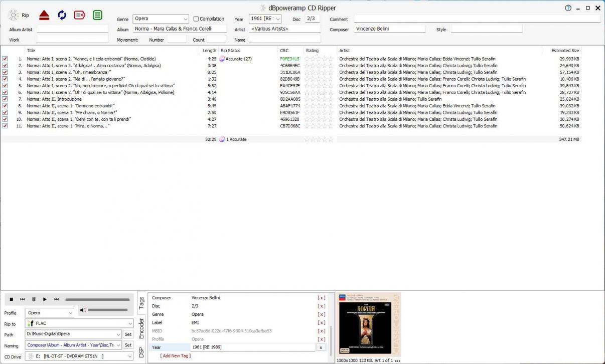
Task: Expand the Genre dropdown showing Opera
Action: 185,19
